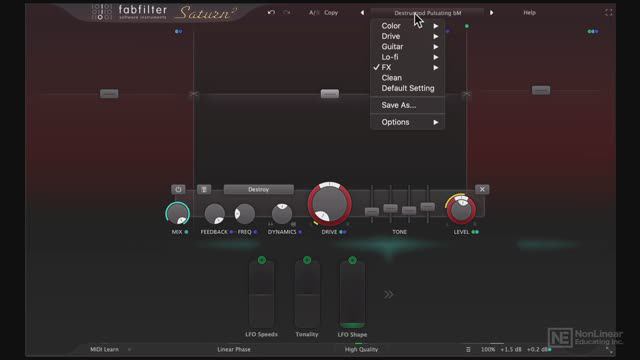Click second TONE slider handle

(390, 208)
